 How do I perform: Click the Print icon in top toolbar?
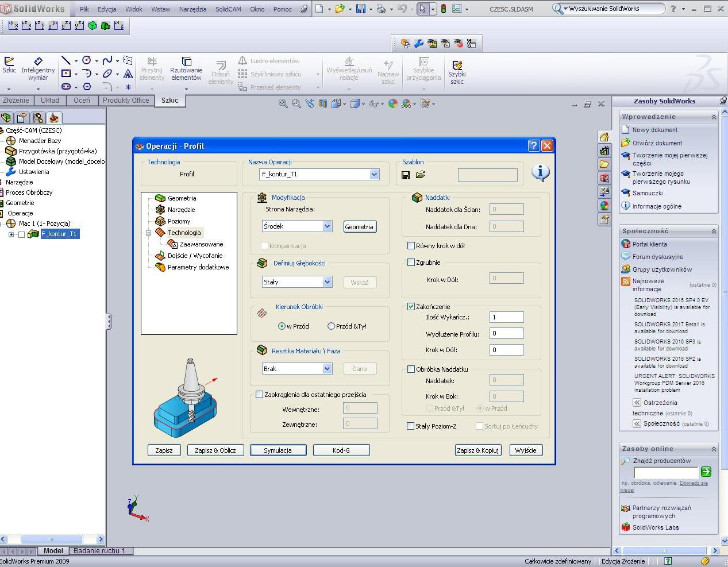pyautogui.click(x=381, y=9)
